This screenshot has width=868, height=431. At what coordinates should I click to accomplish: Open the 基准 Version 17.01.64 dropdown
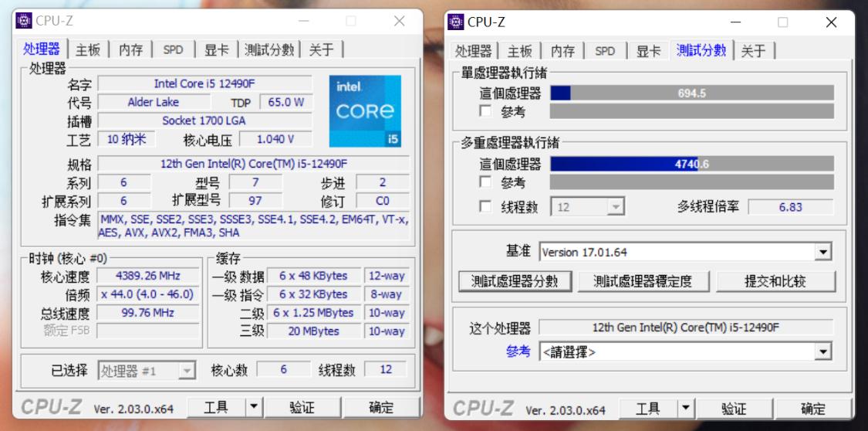click(685, 252)
